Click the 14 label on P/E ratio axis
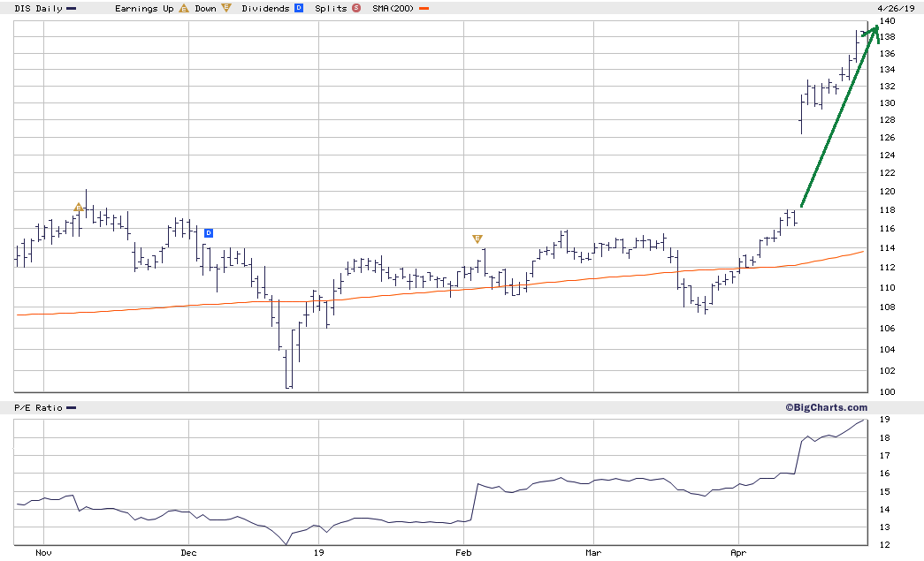 point(884,509)
